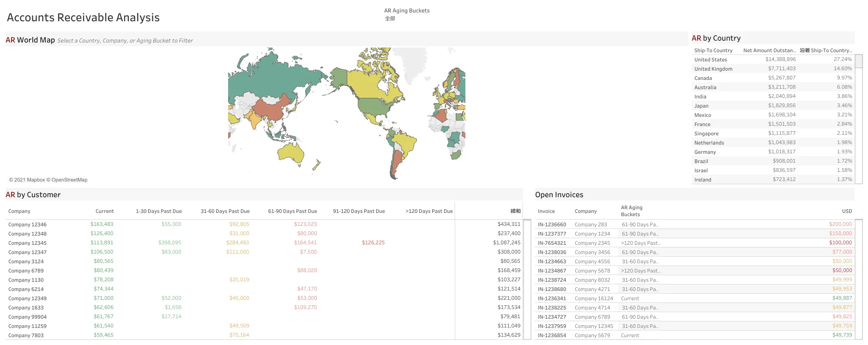
Task: Click the Ship-To Country column header
Action: pyautogui.click(x=713, y=50)
